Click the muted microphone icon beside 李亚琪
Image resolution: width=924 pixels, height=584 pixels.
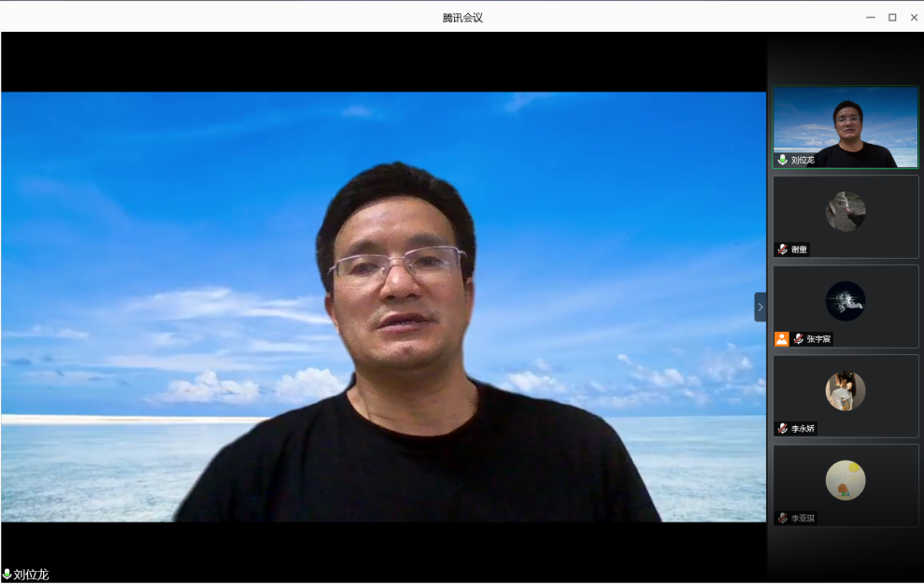point(782,518)
